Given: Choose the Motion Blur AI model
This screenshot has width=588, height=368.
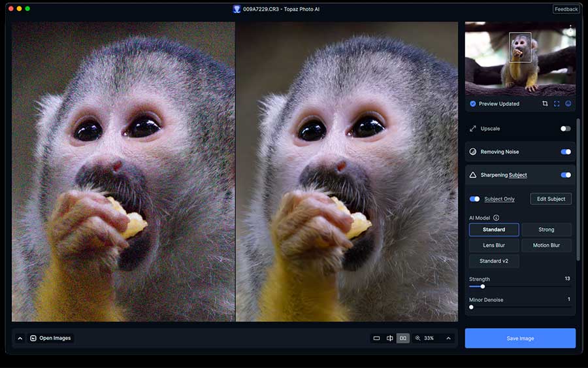Looking at the screenshot, I should [546, 245].
